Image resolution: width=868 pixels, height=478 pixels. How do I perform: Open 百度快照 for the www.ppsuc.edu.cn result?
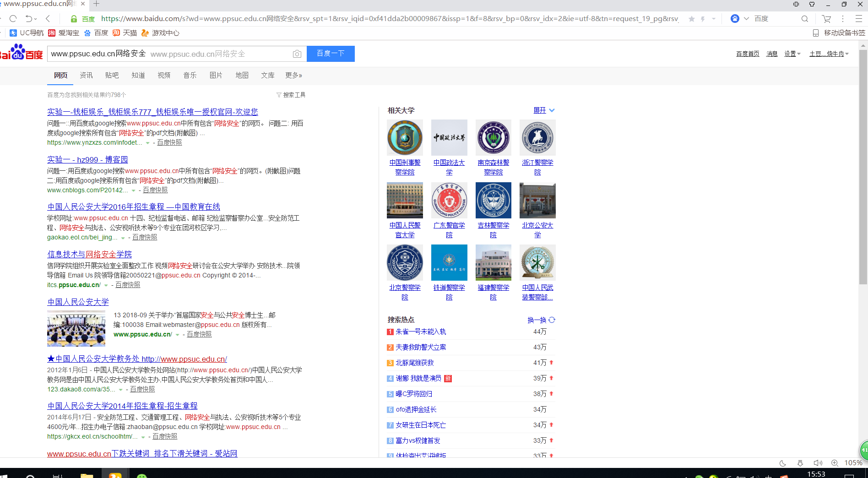pos(199,334)
